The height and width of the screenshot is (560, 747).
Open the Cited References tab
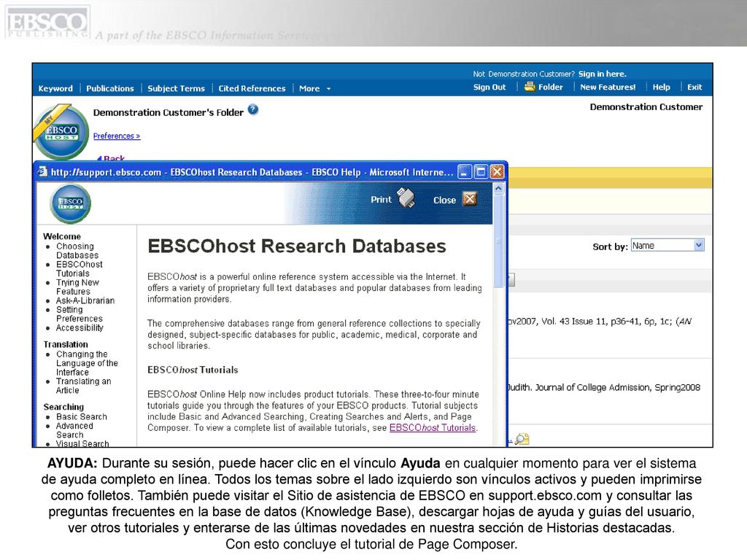tap(252, 88)
